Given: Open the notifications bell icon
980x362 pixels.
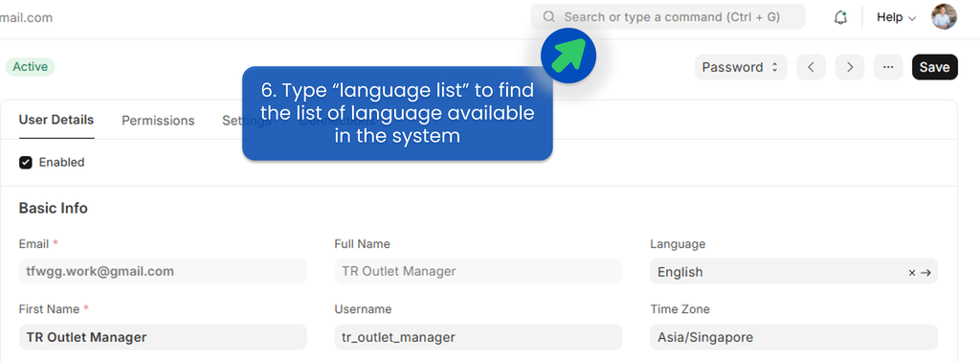Looking at the screenshot, I should click(840, 17).
